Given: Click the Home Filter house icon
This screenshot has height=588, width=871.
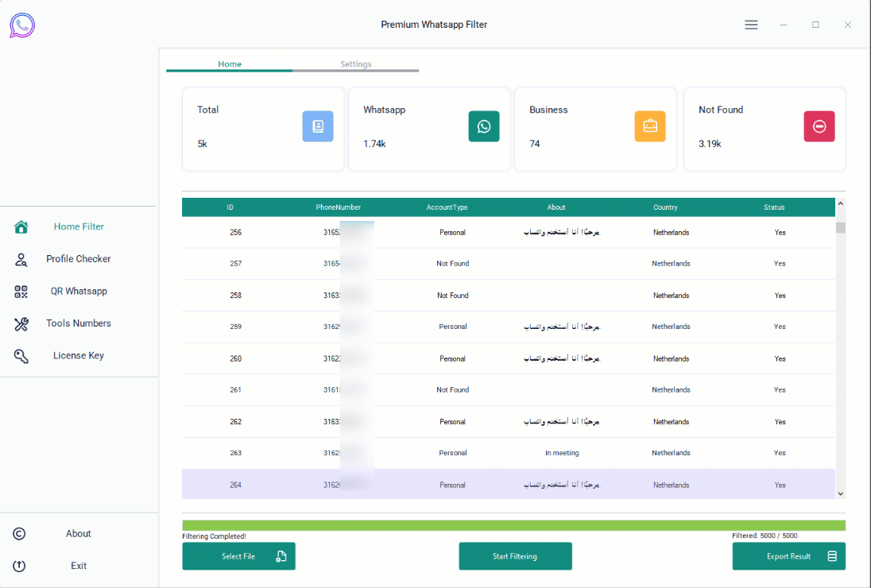Looking at the screenshot, I should click(x=21, y=226).
